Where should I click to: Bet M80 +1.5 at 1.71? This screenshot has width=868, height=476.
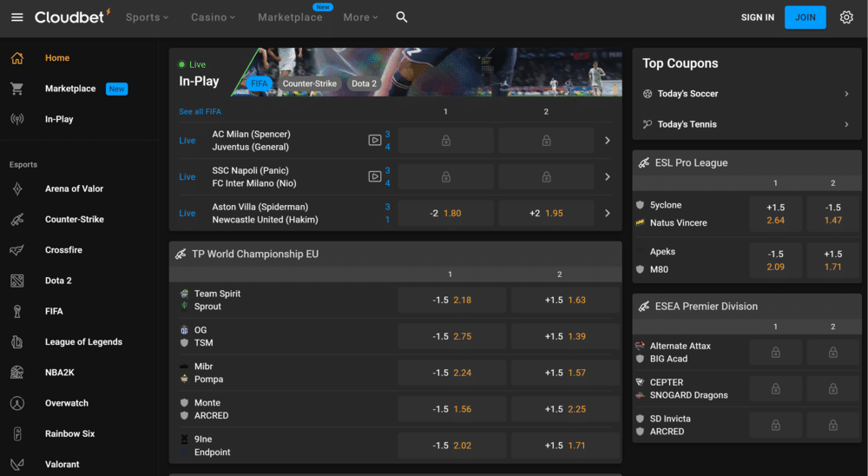[833, 260]
